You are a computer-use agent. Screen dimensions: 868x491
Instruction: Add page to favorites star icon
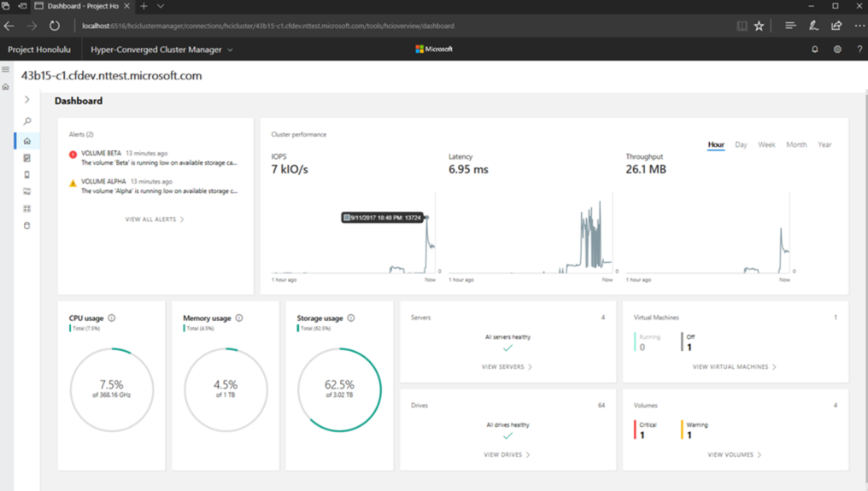(x=759, y=26)
